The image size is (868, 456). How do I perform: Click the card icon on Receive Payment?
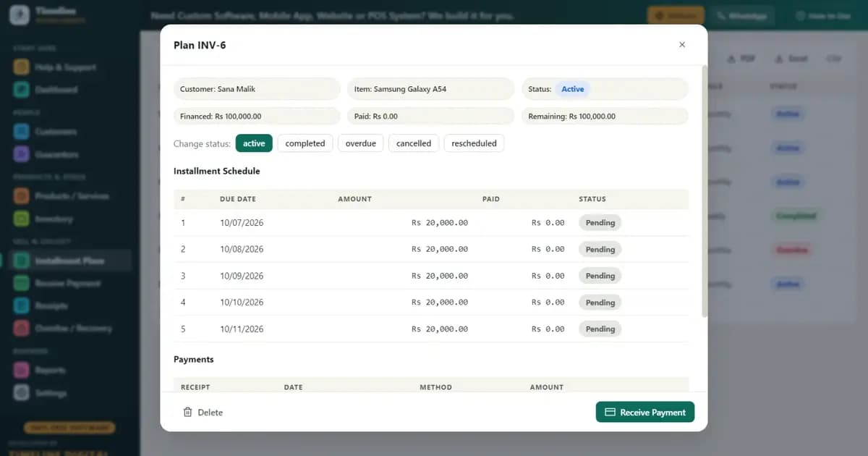coord(610,412)
